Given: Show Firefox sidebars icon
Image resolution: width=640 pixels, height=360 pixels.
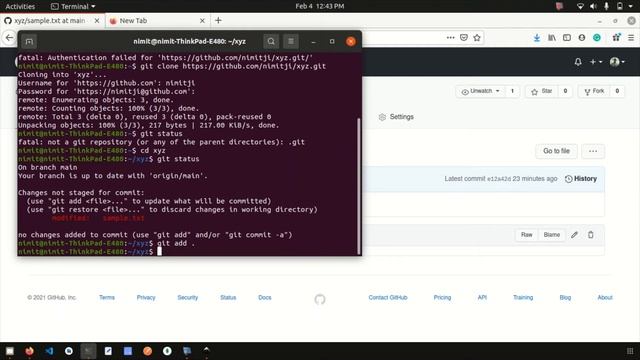Looking at the screenshot, I should (x=567, y=38).
